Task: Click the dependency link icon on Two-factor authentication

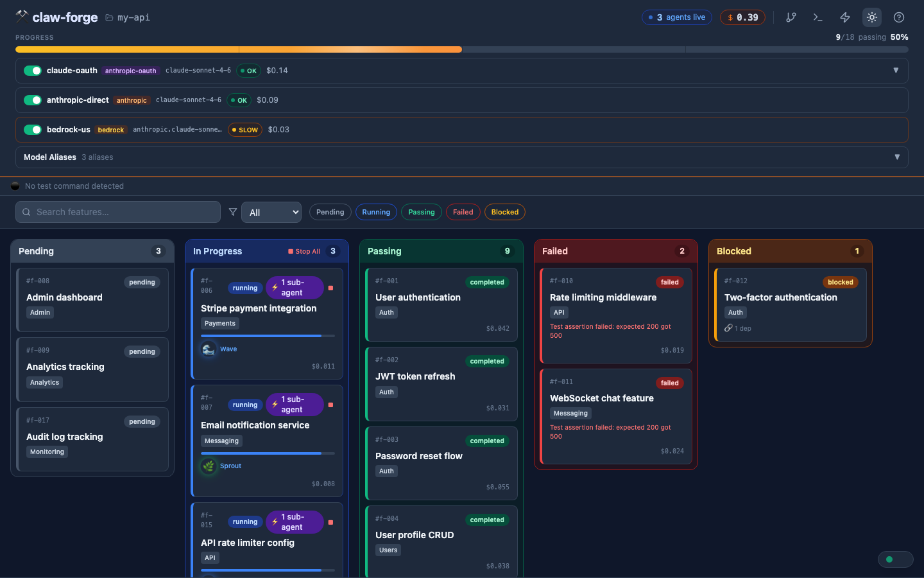Action: (728, 328)
